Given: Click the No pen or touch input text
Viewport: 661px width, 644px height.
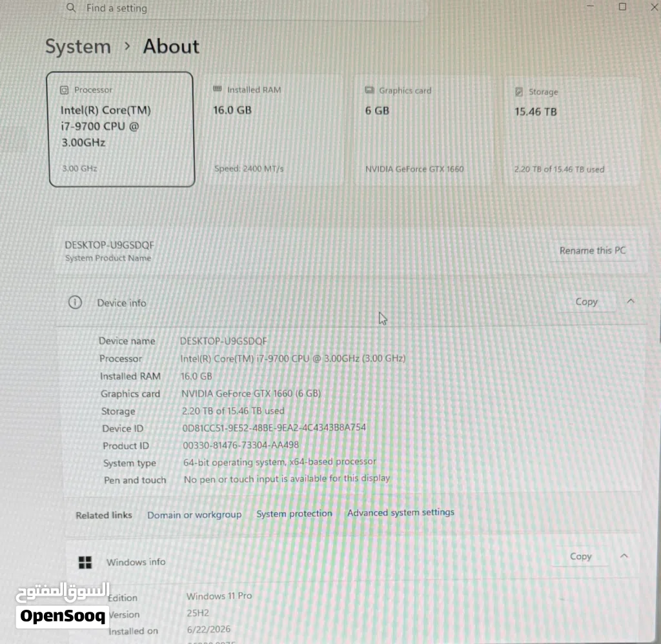Looking at the screenshot, I should (x=287, y=479).
